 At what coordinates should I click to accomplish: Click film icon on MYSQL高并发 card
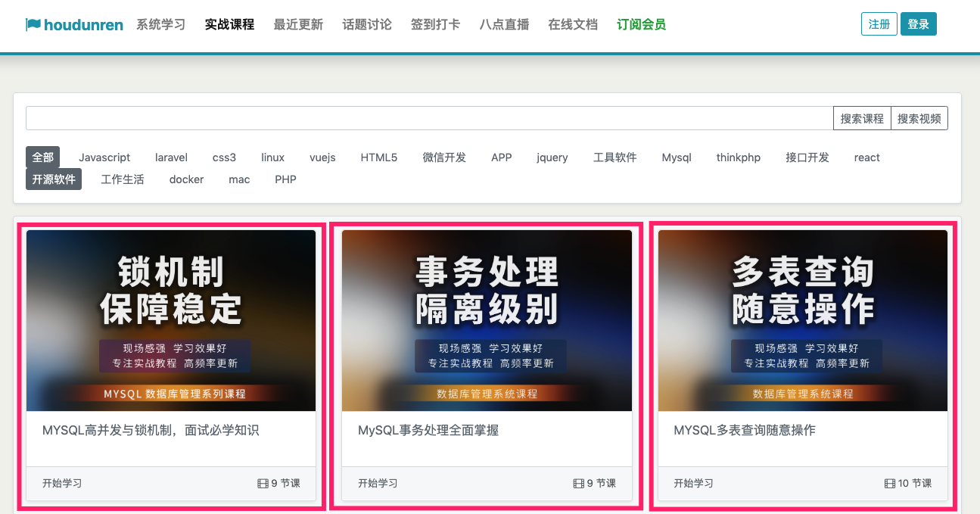(x=263, y=483)
